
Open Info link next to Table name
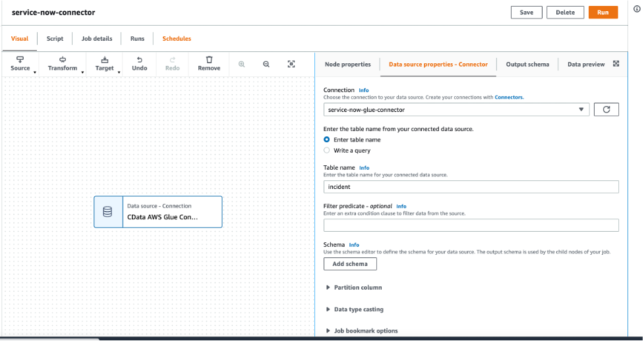pyautogui.click(x=365, y=167)
